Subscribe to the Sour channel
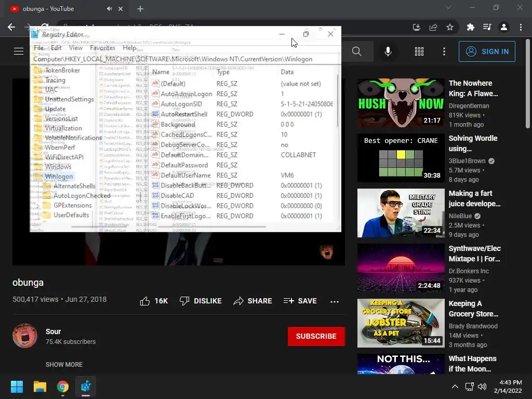The width and height of the screenshot is (532, 399). 316,336
